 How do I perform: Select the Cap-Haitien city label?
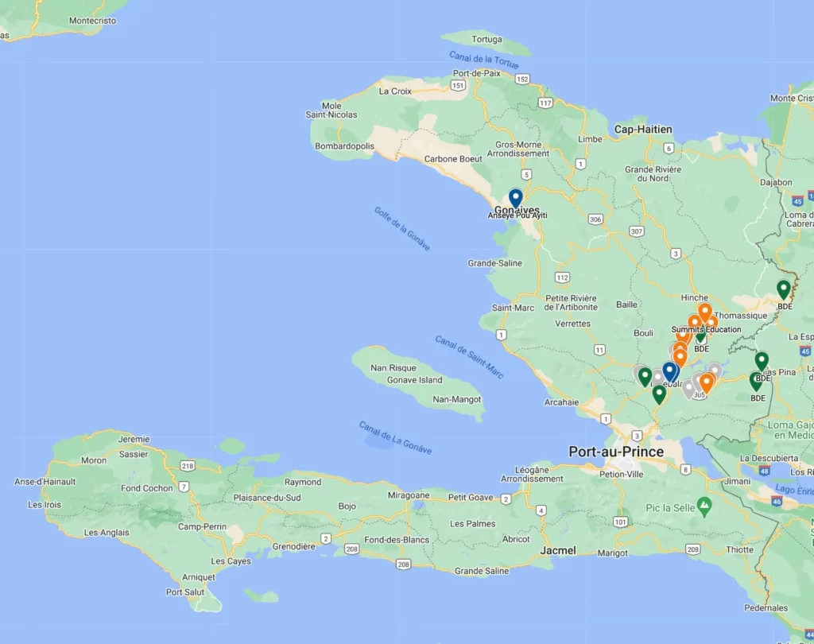[642, 130]
